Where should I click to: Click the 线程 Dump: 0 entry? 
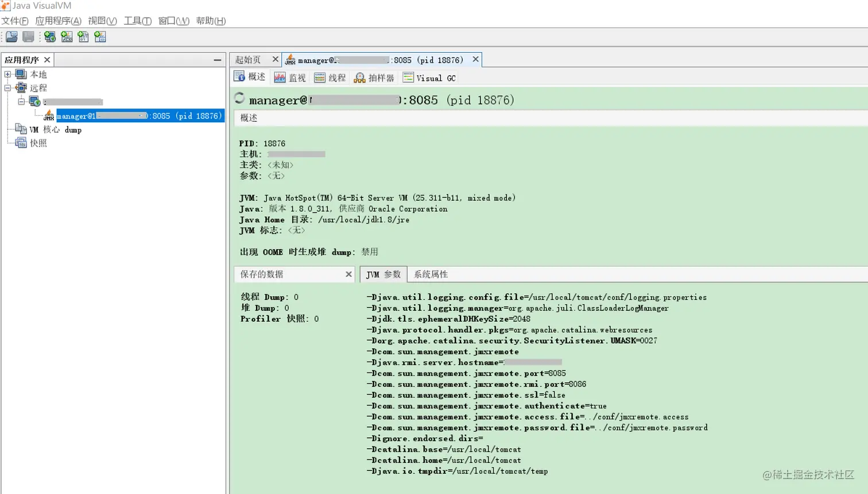[x=269, y=297]
